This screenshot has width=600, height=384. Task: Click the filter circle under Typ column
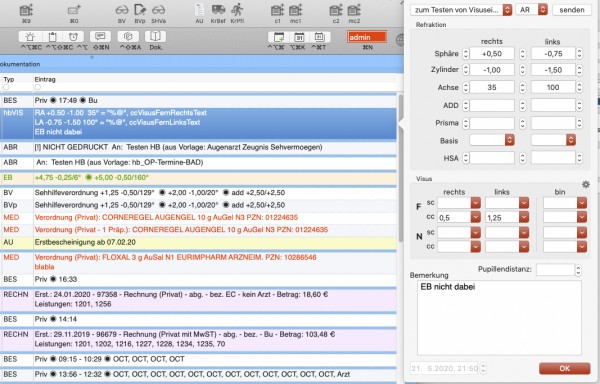pyautogui.click(x=6, y=87)
